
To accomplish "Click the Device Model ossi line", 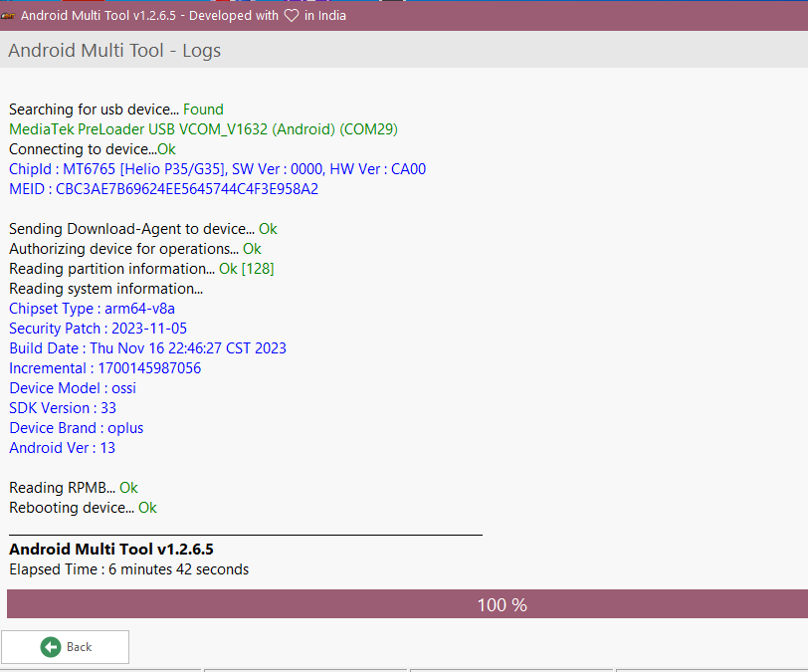I will pyautogui.click(x=73, y=388).
